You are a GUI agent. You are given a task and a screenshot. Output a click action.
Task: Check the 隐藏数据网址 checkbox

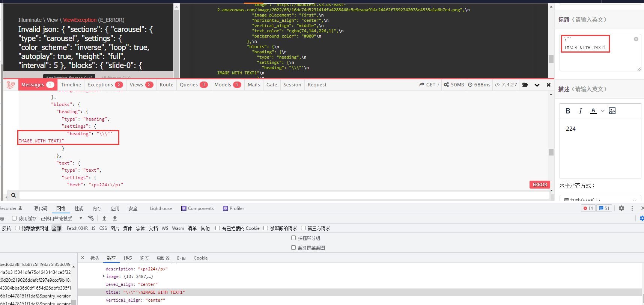[x=17, y=228]
